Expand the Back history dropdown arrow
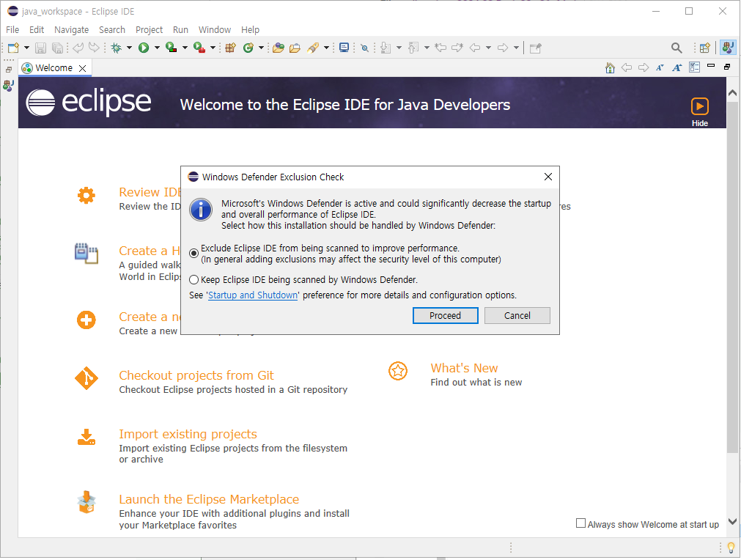741x560 pixels. [x=488, y=48]
